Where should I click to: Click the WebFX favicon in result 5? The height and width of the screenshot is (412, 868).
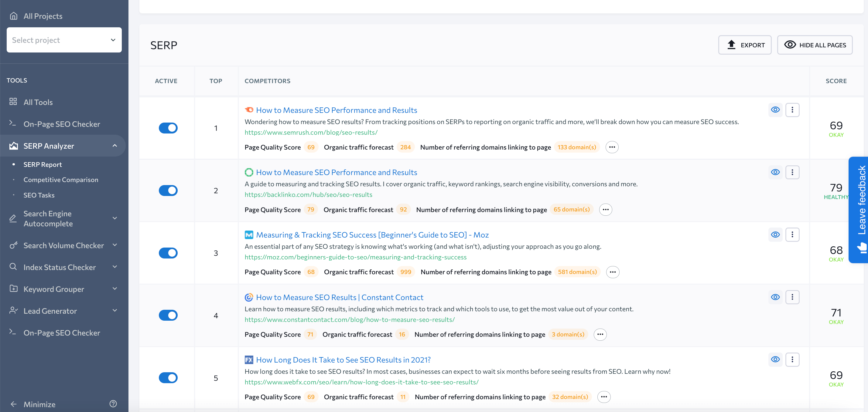coord(249,360)
